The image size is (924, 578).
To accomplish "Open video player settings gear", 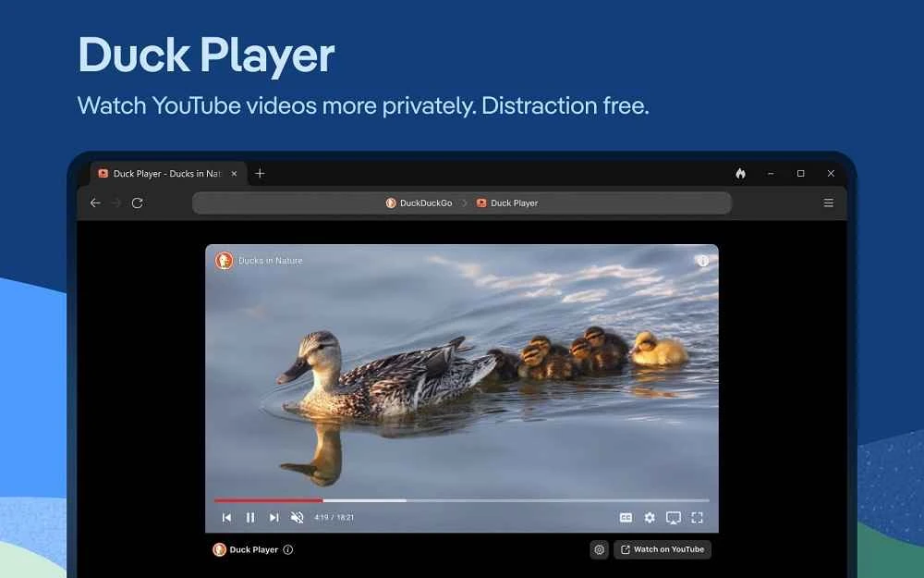I will coord(650,517).
